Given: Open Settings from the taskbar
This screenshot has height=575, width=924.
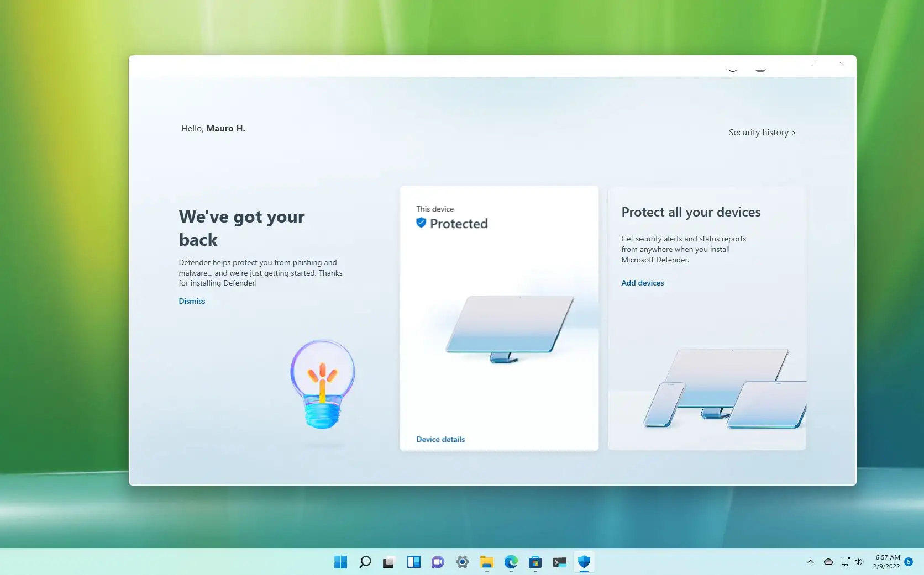Looking at the screenshot, I should point(462,562).
